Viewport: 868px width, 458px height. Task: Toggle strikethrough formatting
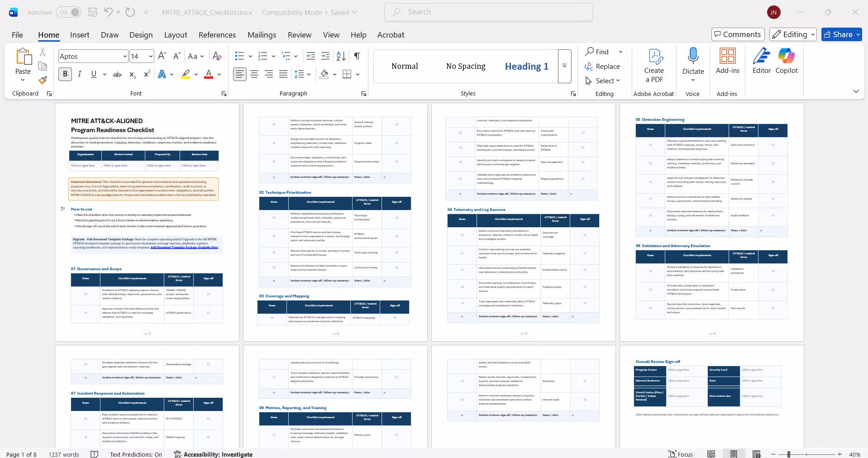point(117,74)
